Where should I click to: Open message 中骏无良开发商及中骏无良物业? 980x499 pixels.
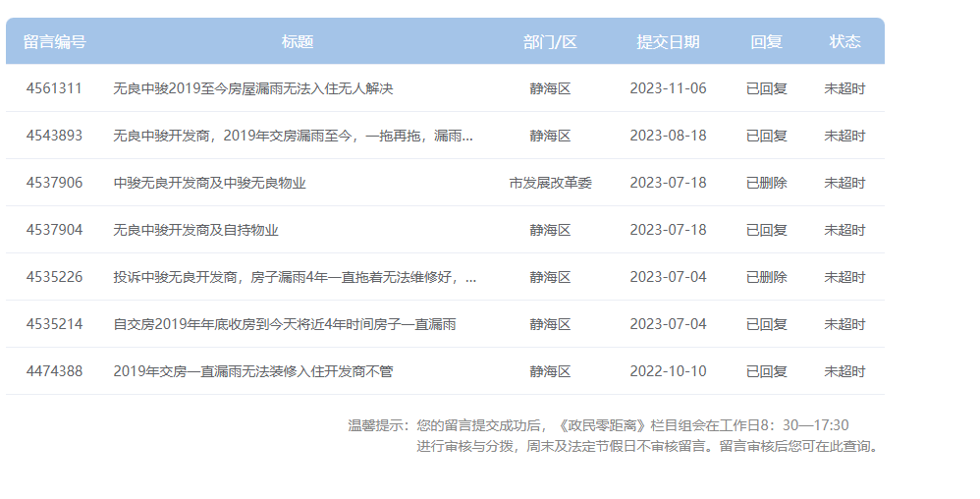click(209, 183)
